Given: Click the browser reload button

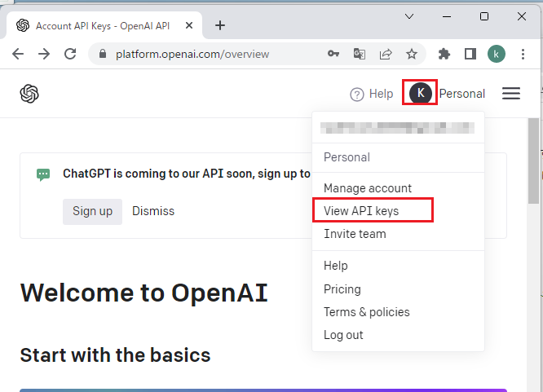Looking at the screenshot, I should pyautogui.click(x=70, y=55).
